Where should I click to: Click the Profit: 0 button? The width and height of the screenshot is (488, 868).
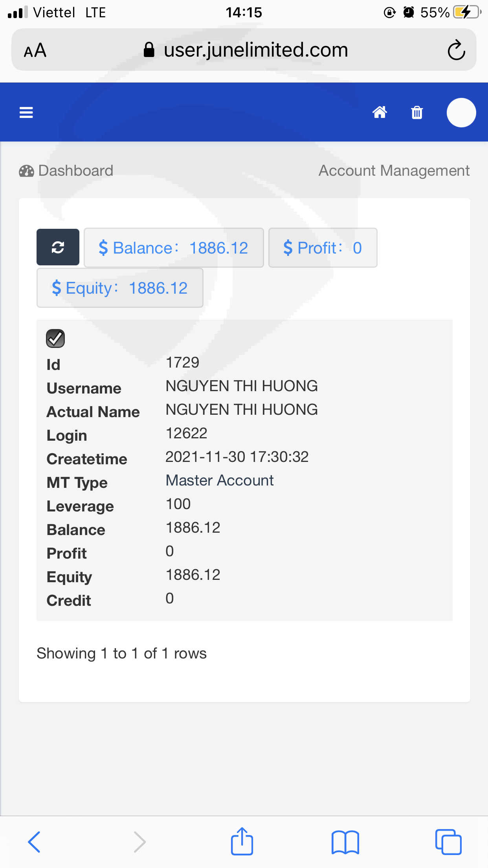pyautogui.click(x=323, y=248)
